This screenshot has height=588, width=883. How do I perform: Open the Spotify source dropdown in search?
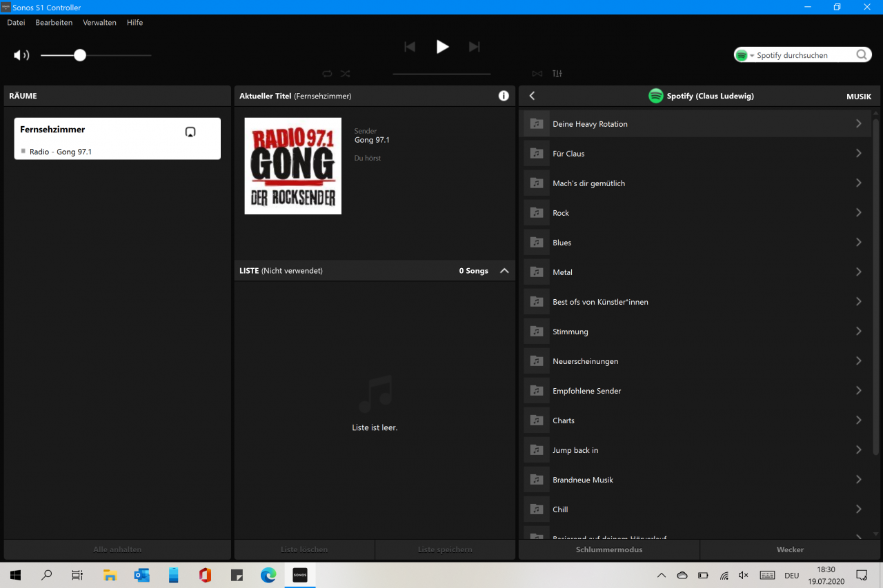[744, 55]
